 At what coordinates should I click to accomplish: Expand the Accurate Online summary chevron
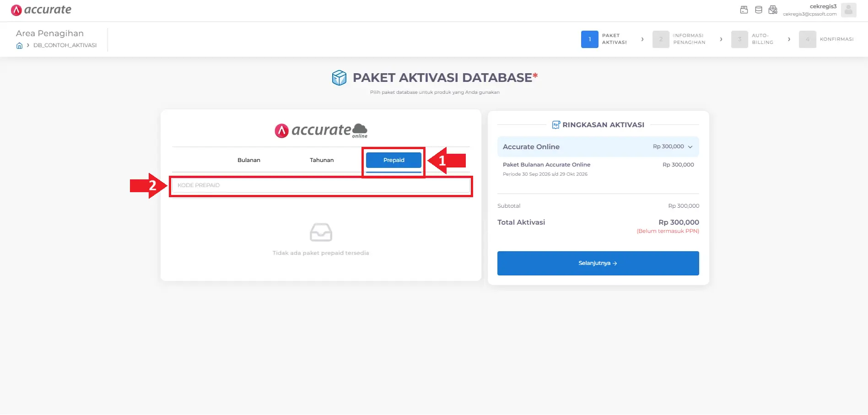[x=690, y=147]
